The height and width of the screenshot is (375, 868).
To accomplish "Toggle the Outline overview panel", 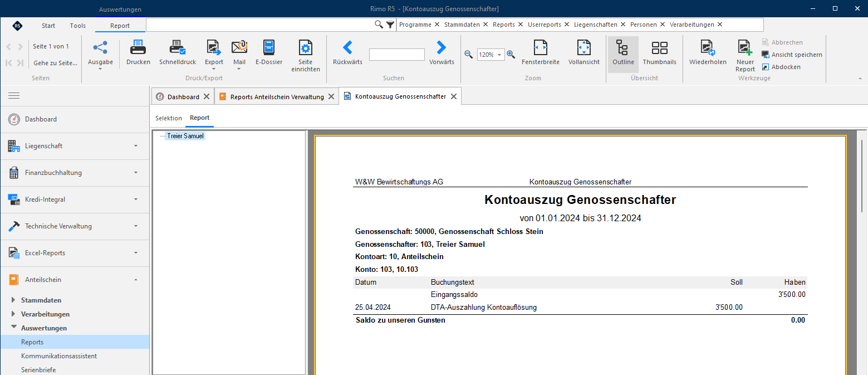I will (623, 53).
